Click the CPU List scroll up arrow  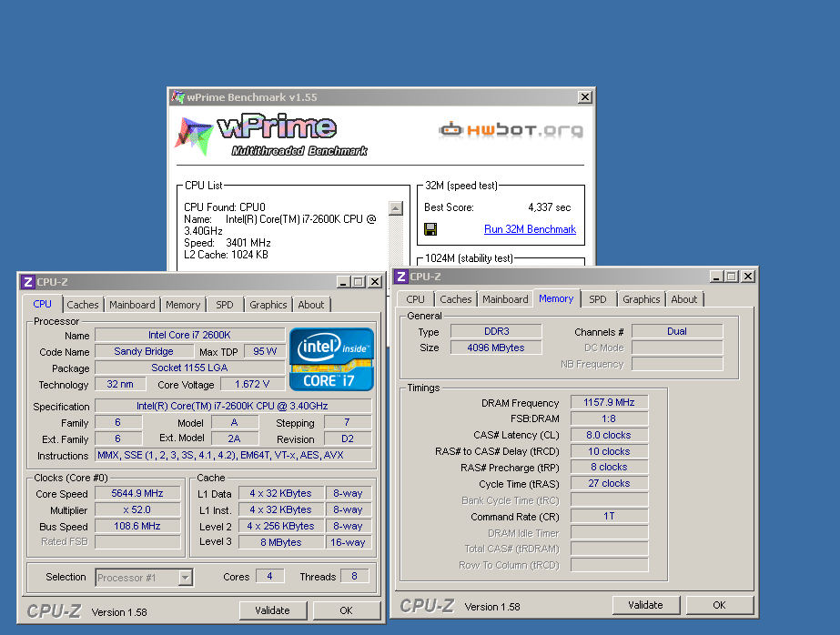click(x=395, y=207)
